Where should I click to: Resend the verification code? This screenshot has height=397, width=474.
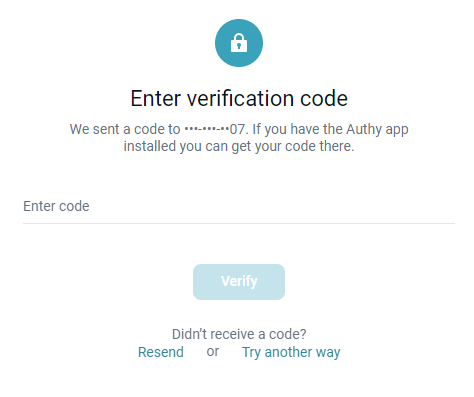161,352
